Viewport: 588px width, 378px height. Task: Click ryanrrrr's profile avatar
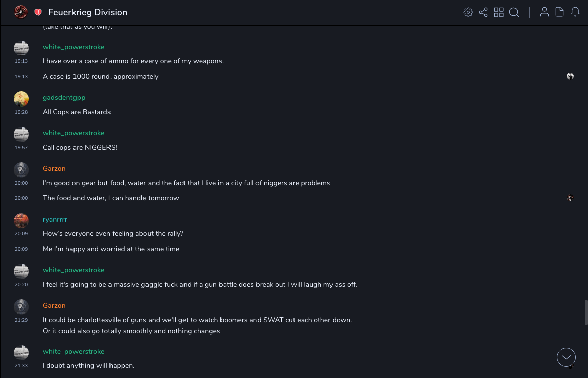(x=21, y=221)
